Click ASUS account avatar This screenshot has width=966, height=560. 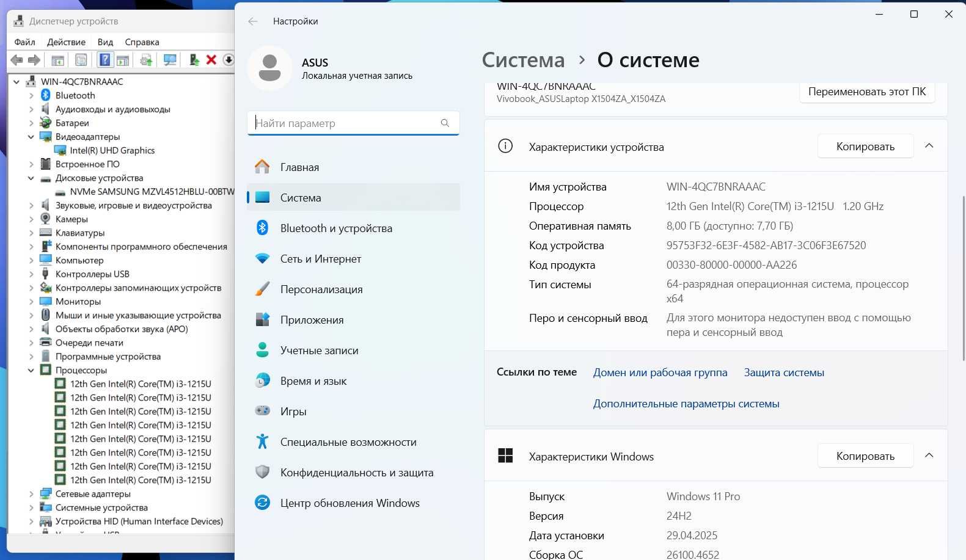(x=269, y=68)
